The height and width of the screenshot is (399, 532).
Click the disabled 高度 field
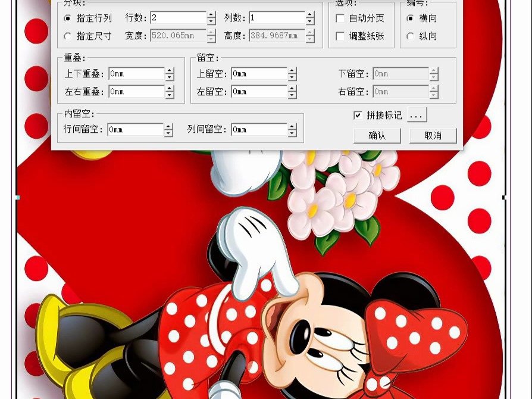(277, 35)
